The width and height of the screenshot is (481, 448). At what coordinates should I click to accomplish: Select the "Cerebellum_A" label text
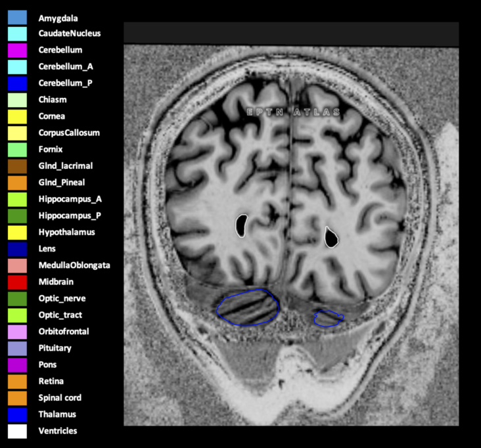click(66, 66)
